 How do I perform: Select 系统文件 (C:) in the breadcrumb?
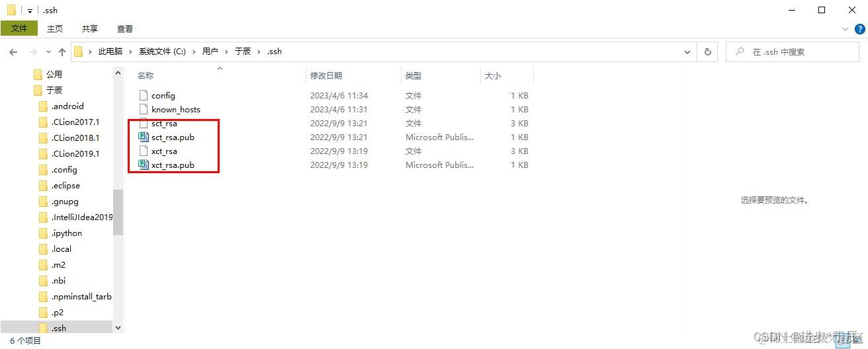pyautogui.click(x=162, y=52)
